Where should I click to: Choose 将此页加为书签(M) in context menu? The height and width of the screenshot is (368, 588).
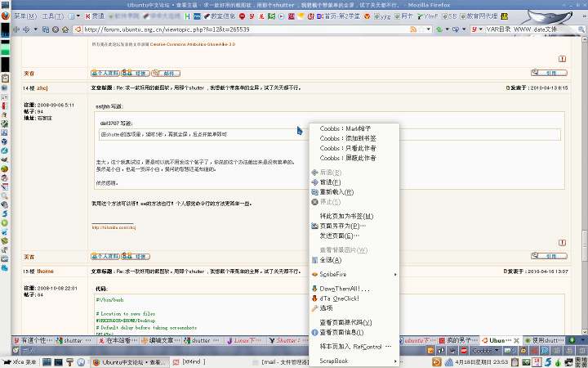tap(354, 216)
